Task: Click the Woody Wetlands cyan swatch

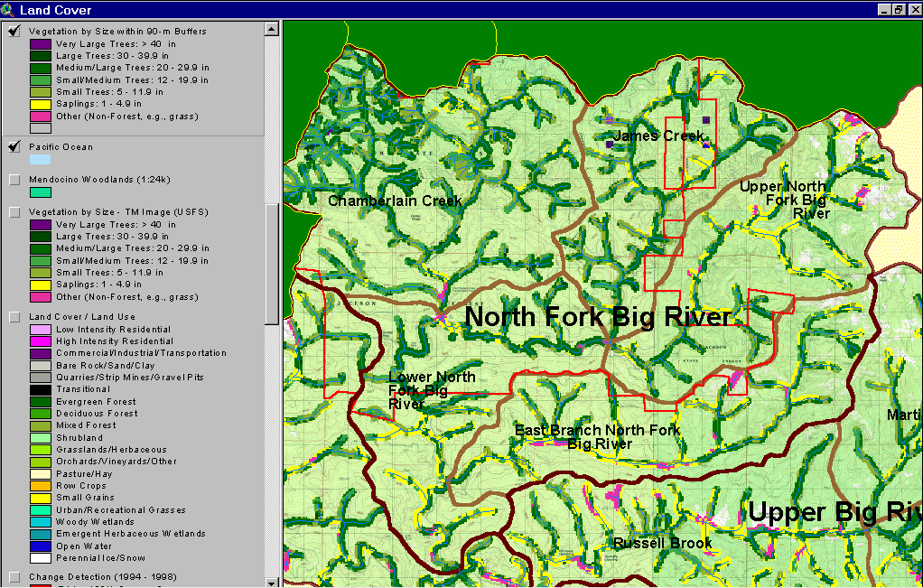Action: (x=41, y=522)
